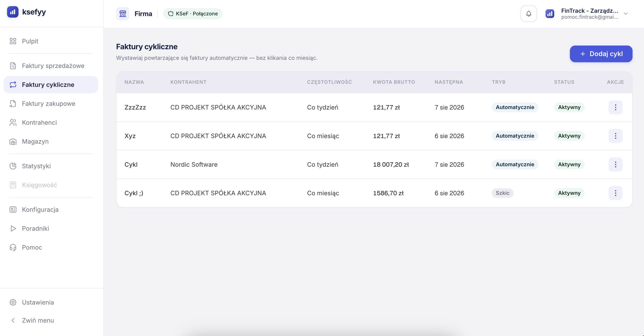Image resolution: width=644 pixels, height=336 pixels.
Task: Expand the FinTrack account dropdown chevron
Action: click(x=626, y=14)
